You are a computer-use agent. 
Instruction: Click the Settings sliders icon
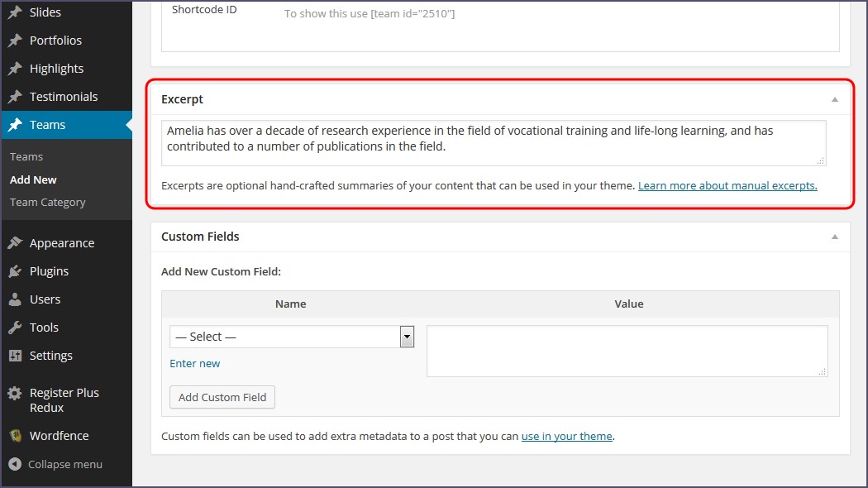15,356
